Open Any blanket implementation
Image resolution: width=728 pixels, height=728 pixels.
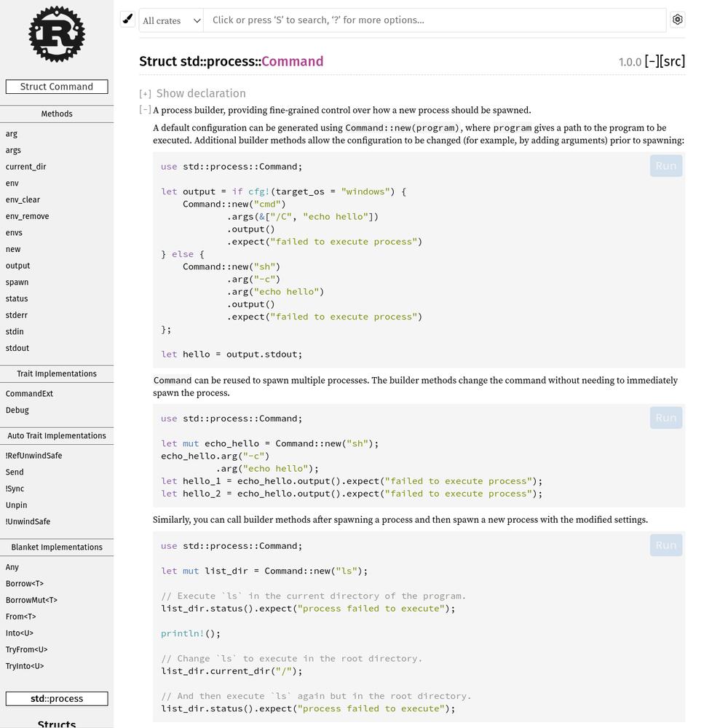point(12,567)
